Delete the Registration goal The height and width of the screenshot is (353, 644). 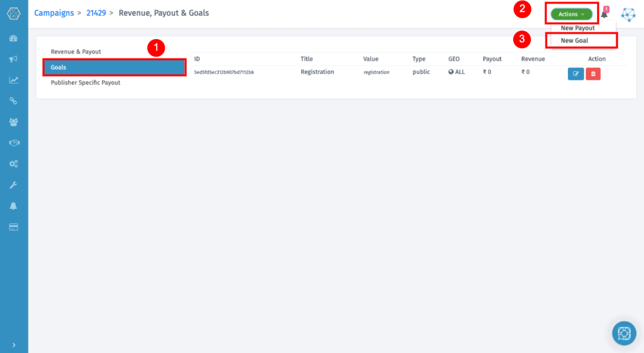tap(592, 74)
